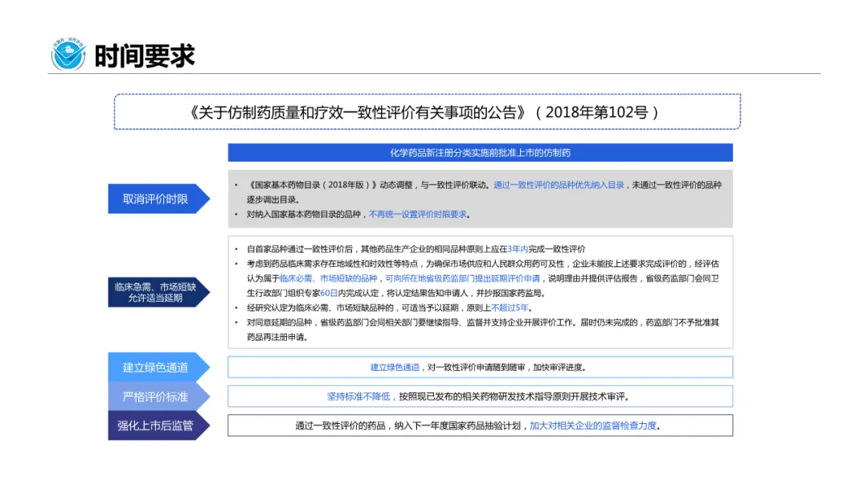Viewport: 868px width, 489px height.
Task: Click the 严格评价标准 arrow label
Action: [x=159, y=397]
